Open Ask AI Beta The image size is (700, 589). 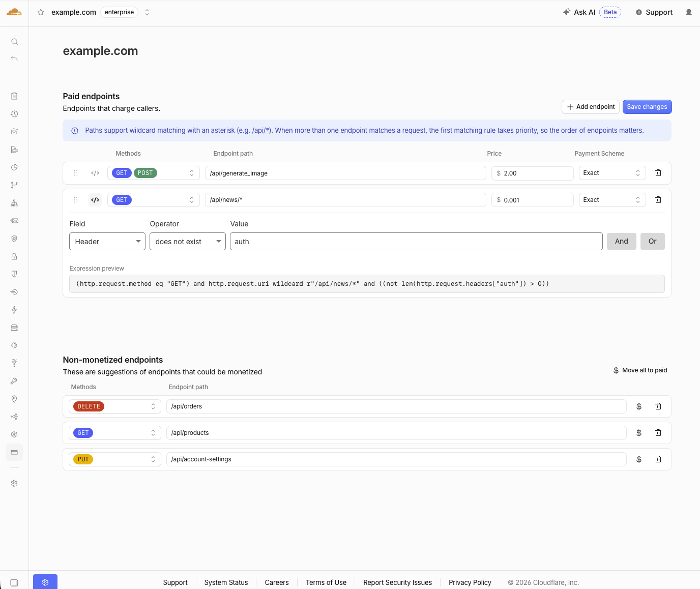pos(592,12)
